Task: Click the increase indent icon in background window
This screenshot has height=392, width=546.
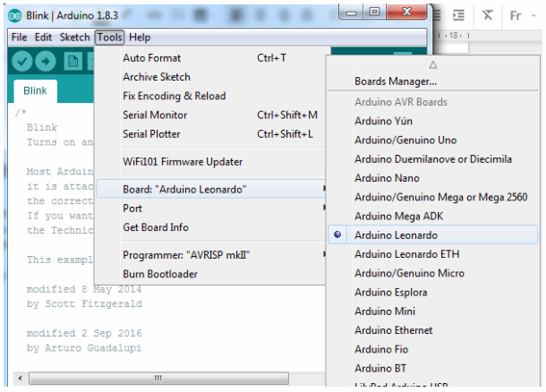Action: (x=458, y=15)
